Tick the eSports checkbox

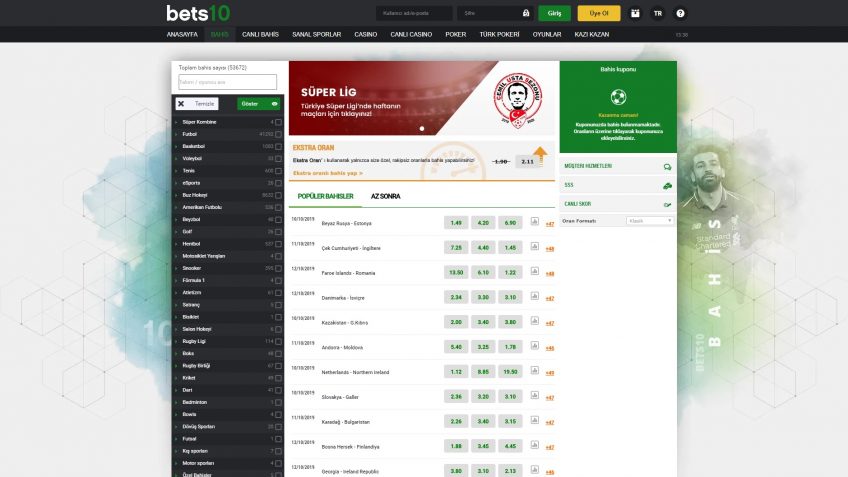[x=279, y=183]
